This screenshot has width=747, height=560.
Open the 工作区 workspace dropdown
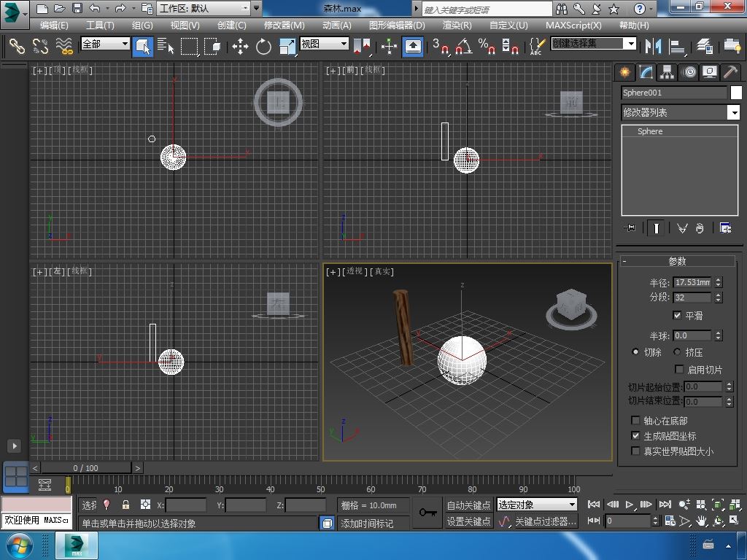[x=244, y=9]
